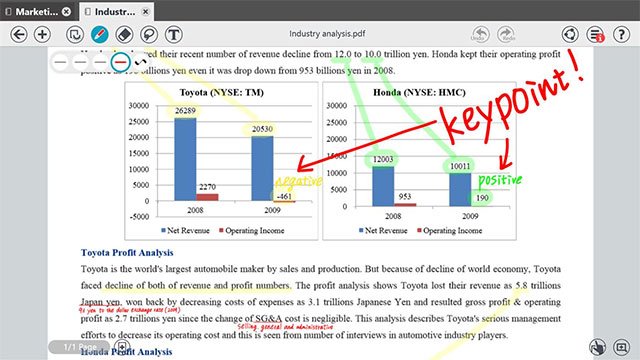Viewport: 640px width, 360px height.
Task: Click the Honda (NYSE: HMC) chart title
Action: (x=419, y=92)
